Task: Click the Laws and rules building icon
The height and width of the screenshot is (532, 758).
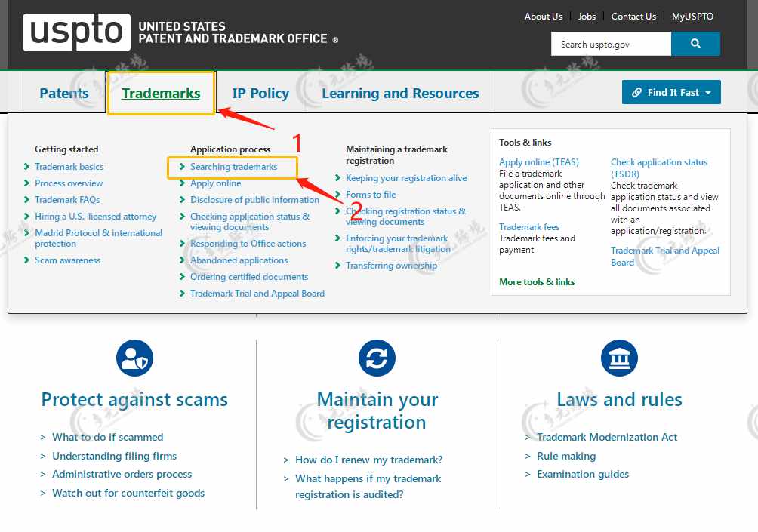Action: (619, 358)
